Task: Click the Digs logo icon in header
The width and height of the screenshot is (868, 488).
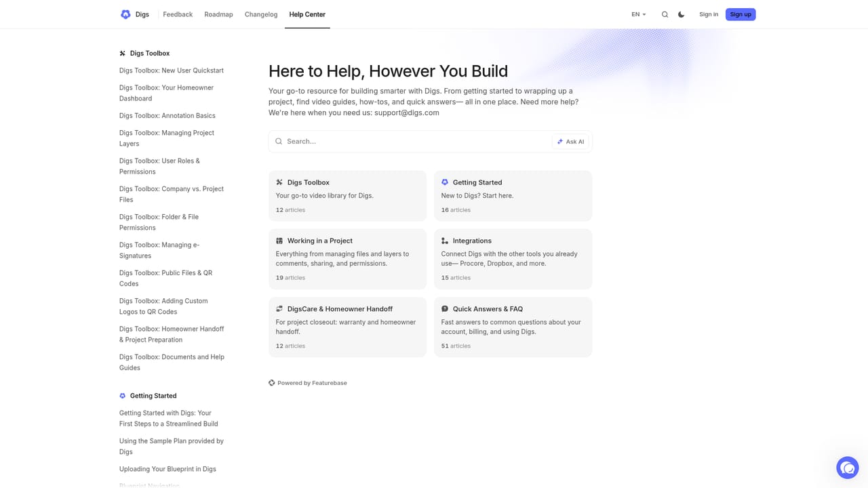Action: (125, 14)
